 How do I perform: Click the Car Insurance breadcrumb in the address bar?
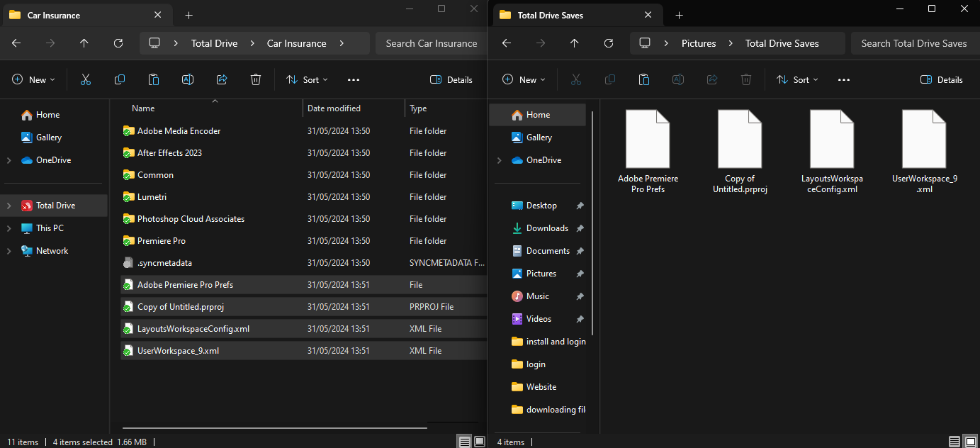[x=296, y=43]
